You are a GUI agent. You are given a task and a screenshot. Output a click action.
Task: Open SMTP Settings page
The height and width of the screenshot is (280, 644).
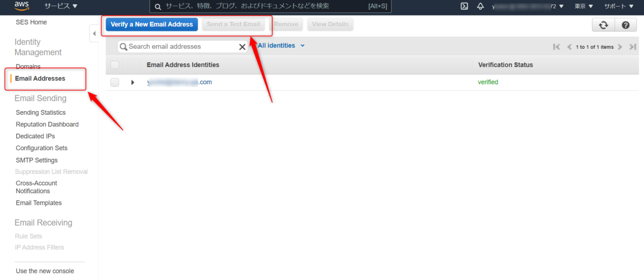pyautogui.click(x=36, y=160)
